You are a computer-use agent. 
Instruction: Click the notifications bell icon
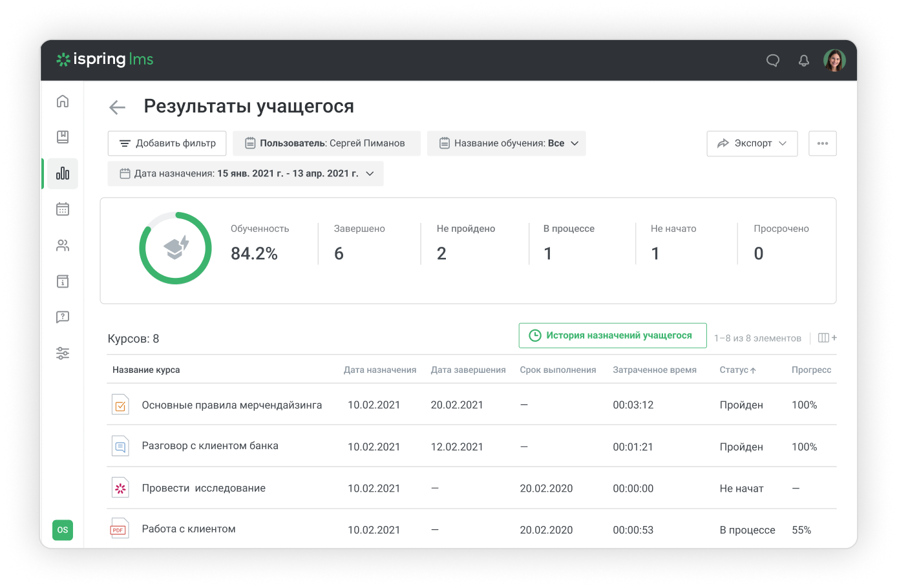[x=804, y=61]
